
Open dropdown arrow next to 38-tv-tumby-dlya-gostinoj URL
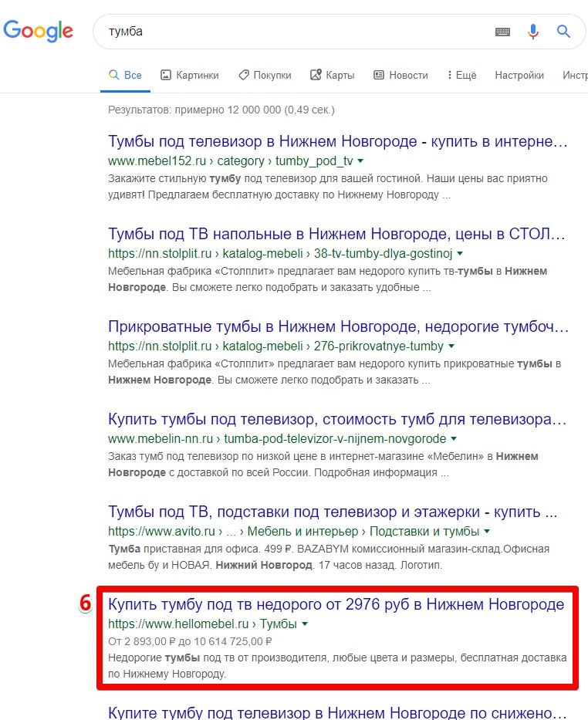460,253
